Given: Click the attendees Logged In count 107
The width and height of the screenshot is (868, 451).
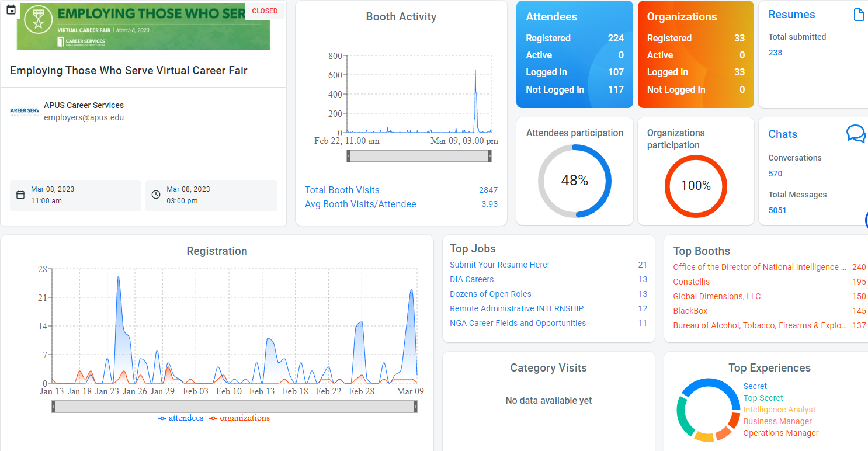Looking at the screenshot, I should click(616, 72).
